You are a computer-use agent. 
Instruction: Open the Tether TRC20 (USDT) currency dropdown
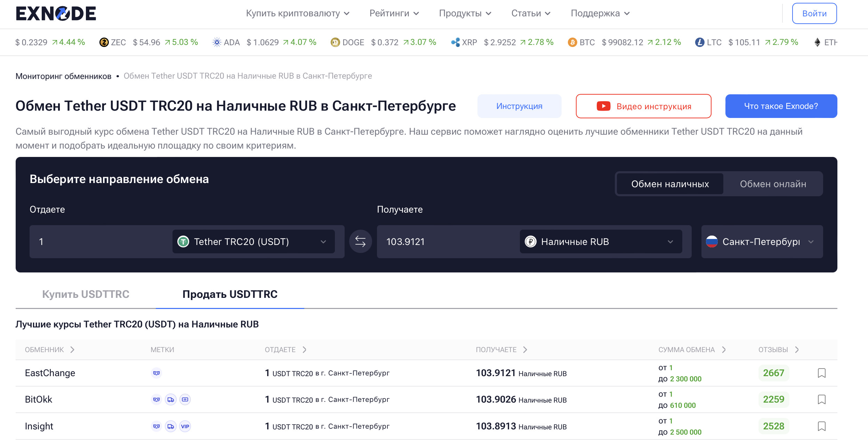tap(253, 241)
